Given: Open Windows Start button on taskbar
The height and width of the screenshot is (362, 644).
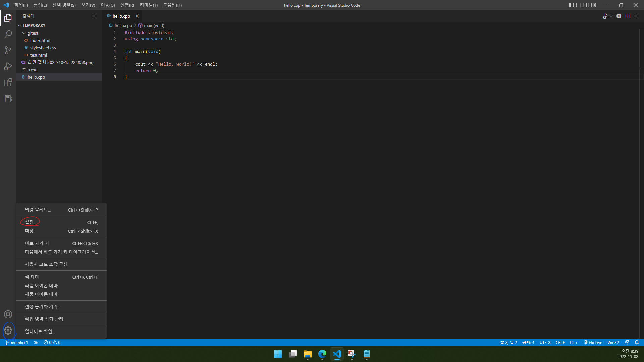Looking at the screenshot, I should tap(278, 354).
